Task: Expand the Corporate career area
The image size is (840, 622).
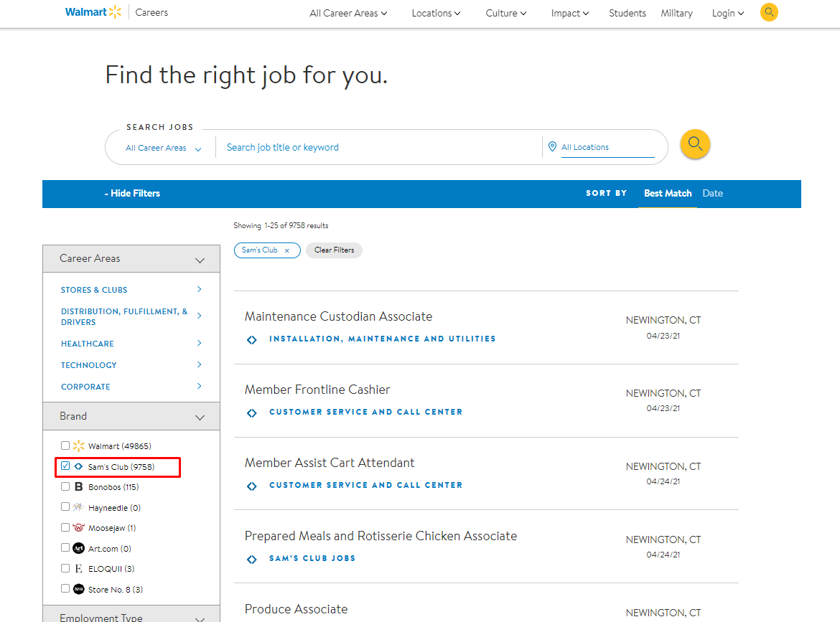Action: pyautogui.click(x=131, y=387)
